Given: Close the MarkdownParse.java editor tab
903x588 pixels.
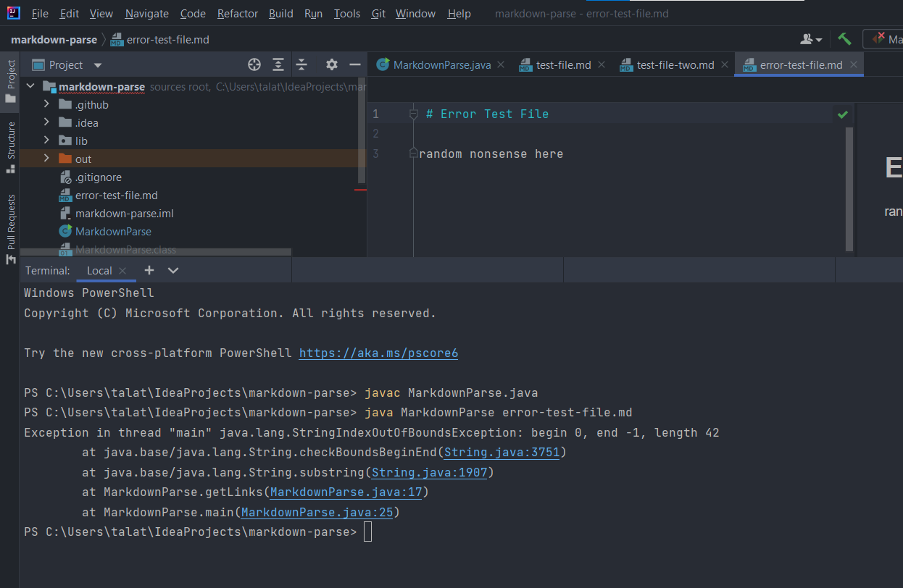Looking at the screenshot, I should [501, 64].
